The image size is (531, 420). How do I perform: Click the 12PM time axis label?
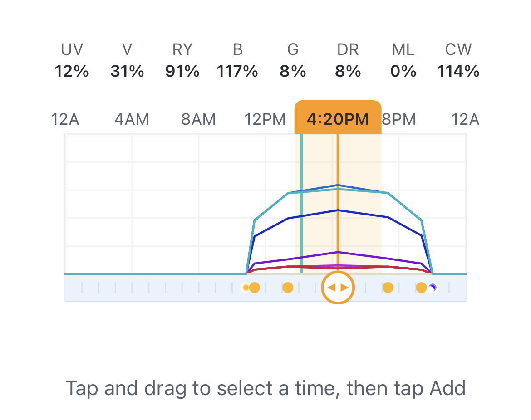pos(265,120)
